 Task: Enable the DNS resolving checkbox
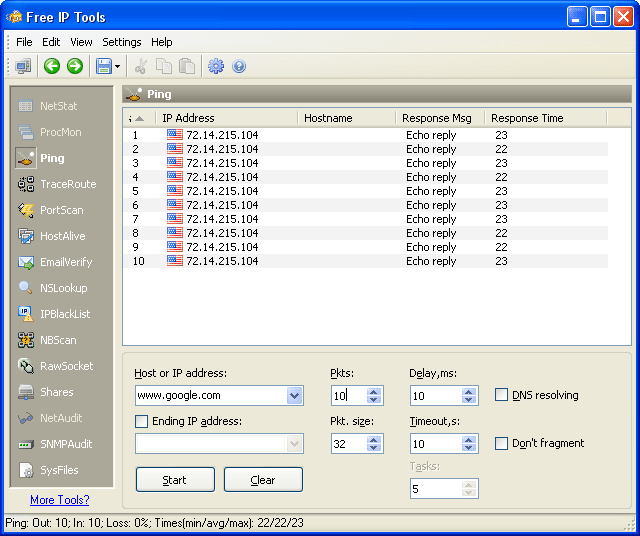[x=502, y=395]
